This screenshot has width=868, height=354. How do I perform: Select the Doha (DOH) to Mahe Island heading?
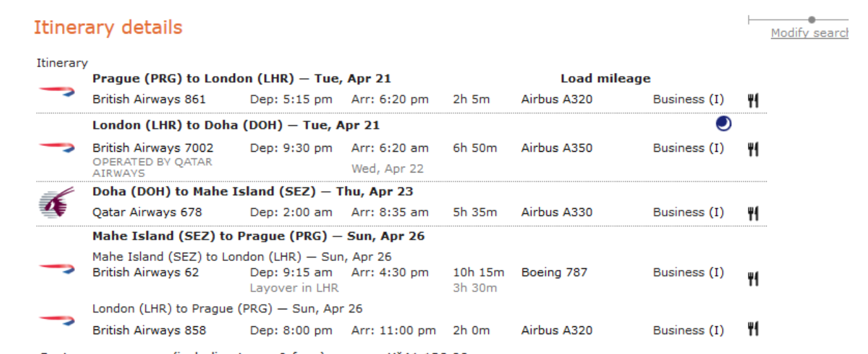click(x=253, y=192)
